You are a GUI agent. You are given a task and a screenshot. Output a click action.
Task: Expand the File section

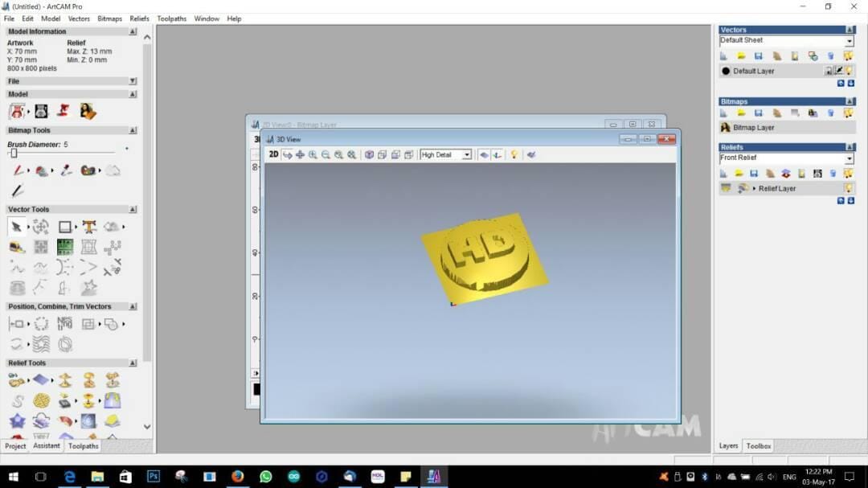pyautogui.click(x=133, y=81)
